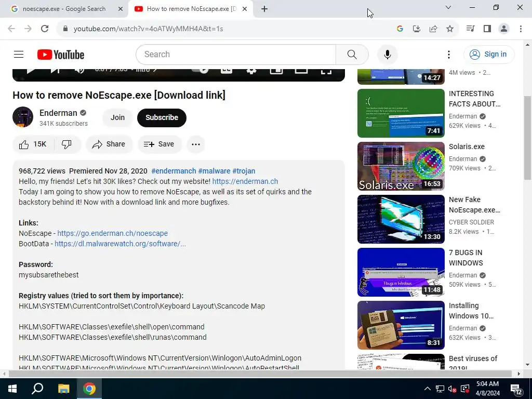Open the Chrome profile avatar
The width and height of the screenshot is (532, 399).
[504, 29]
